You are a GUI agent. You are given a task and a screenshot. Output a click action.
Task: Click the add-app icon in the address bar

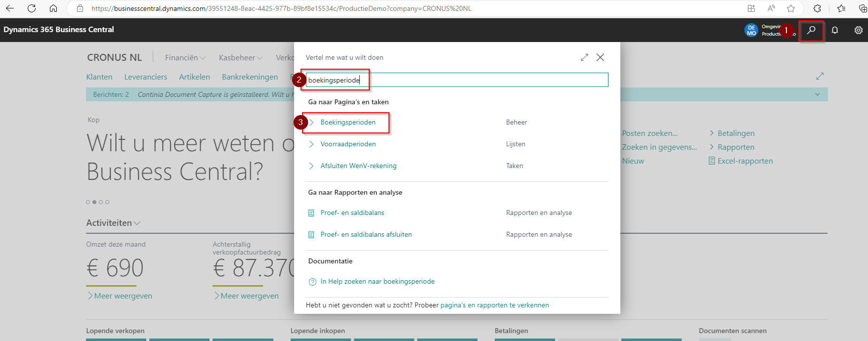751,8
